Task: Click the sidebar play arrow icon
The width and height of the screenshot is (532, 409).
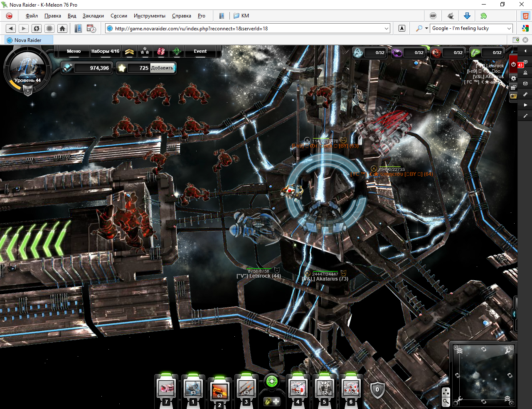Action: (525, 105)
